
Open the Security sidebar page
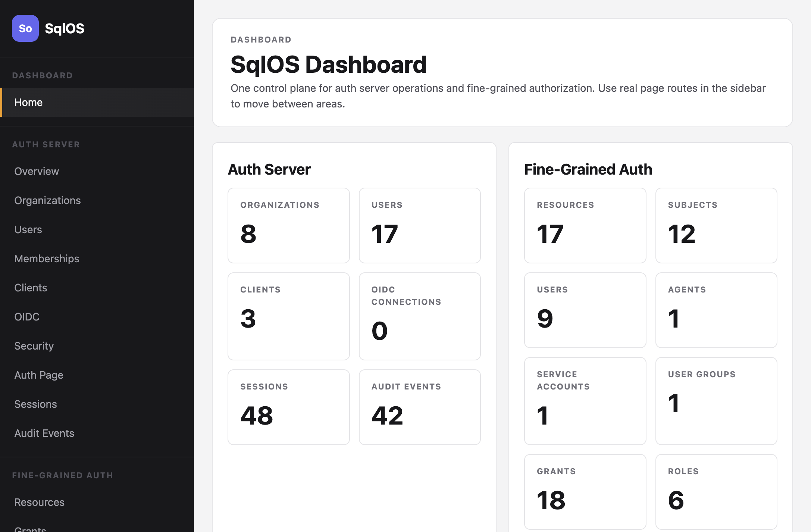tap(34, 346)
